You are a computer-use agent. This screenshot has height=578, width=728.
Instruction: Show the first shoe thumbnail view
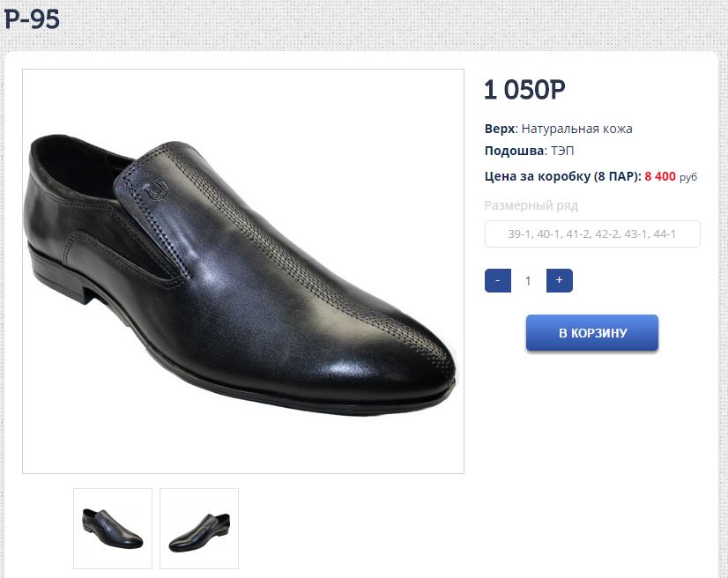click(x=113, y=529)
